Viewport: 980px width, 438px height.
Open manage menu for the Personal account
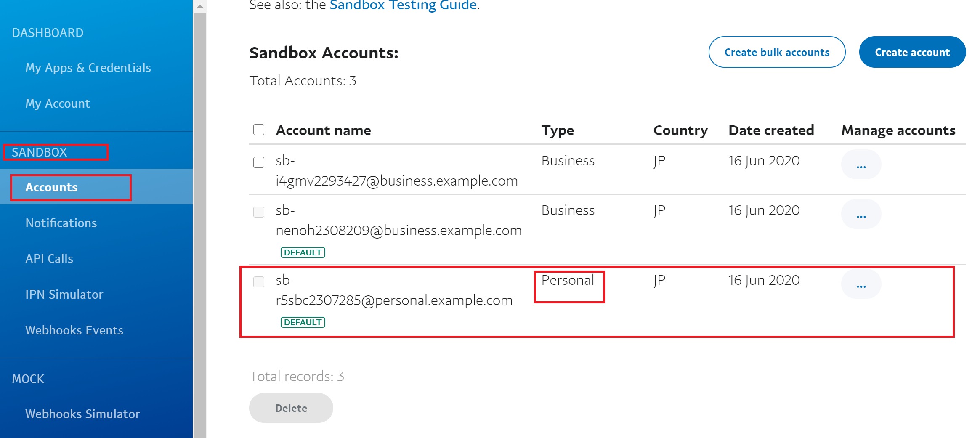coord(861,284)
